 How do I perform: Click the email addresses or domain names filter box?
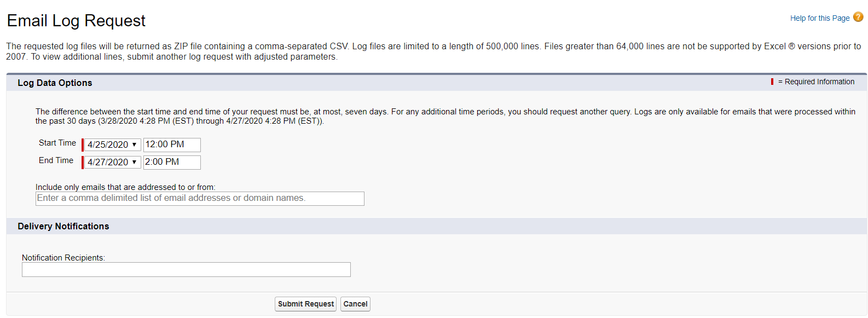click(200, 198)
